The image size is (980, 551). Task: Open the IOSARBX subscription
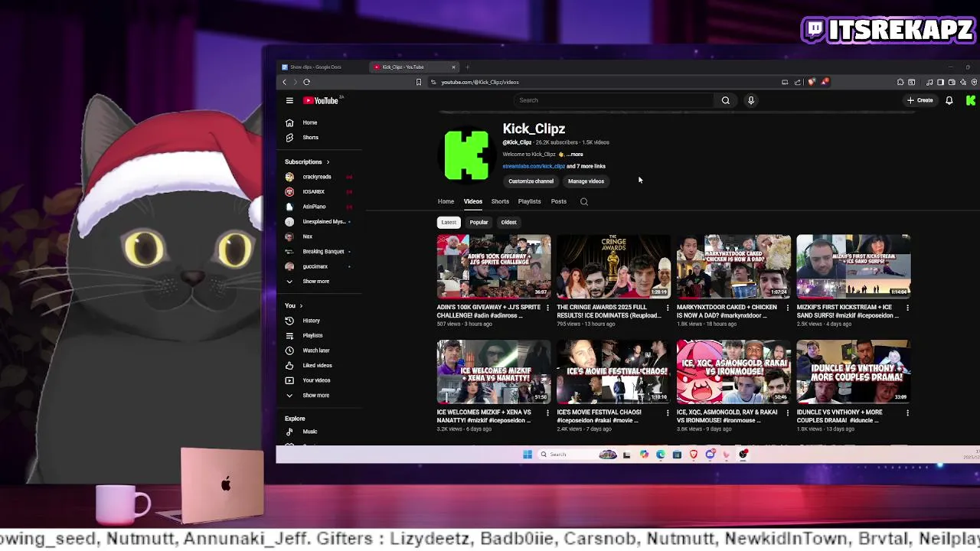[314, 192]
